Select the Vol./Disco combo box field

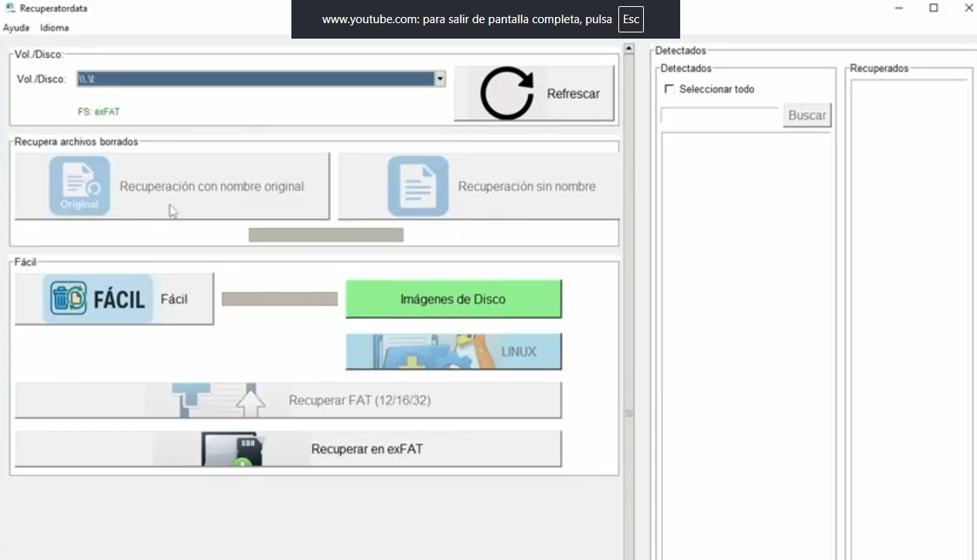tap(255, 79)
